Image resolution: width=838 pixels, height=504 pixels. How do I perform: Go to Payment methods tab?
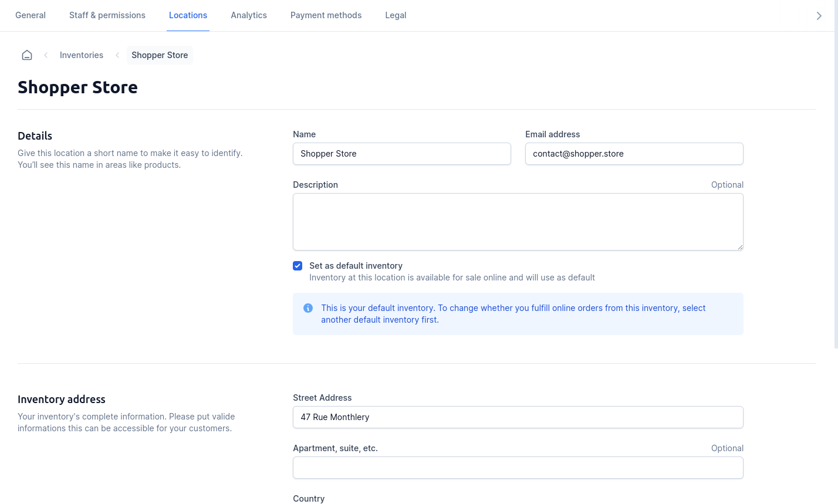tap(326, 15)
